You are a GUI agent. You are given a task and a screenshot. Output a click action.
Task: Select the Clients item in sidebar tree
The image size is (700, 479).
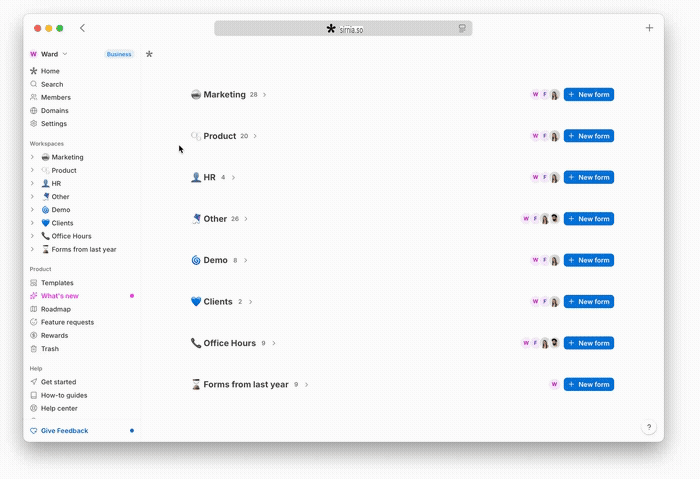[x=62, y=223]
